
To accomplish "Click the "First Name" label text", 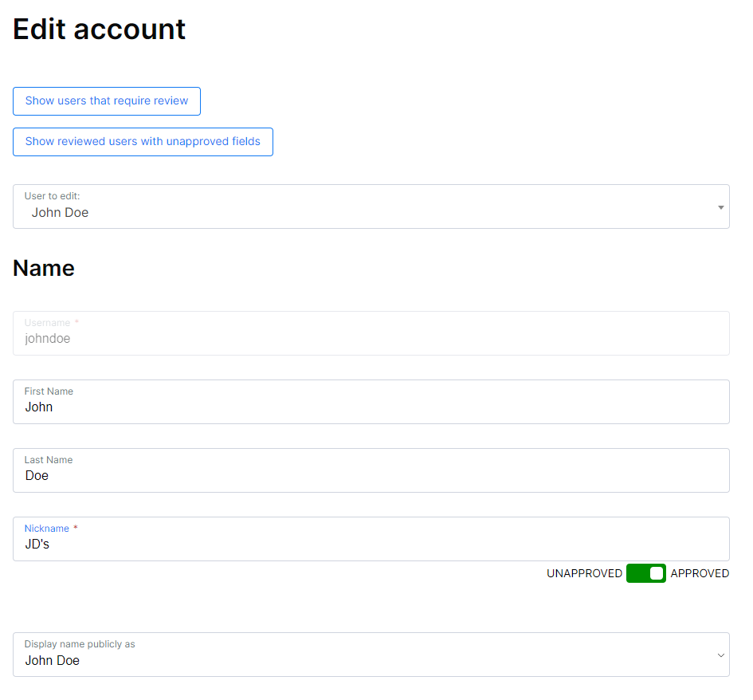I will [49, 391].
